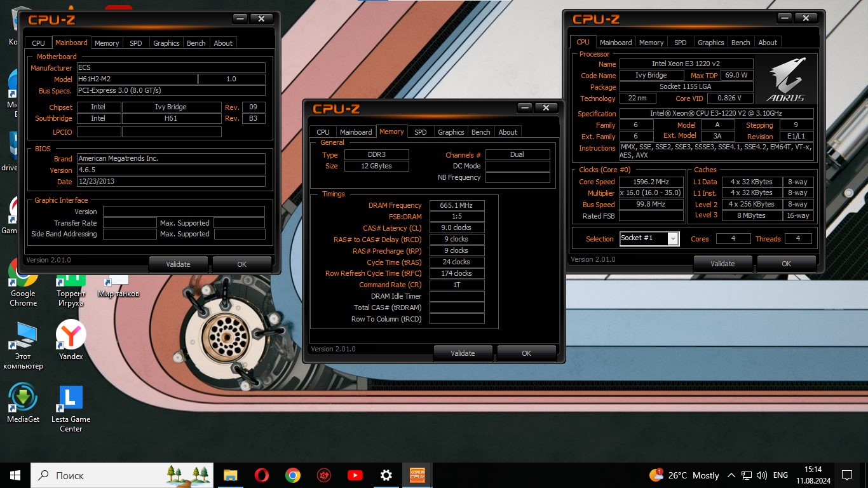Open SPD tab in the Memory window
The height and width of the screenshot is (488, 868).
(x=421, y=132)
